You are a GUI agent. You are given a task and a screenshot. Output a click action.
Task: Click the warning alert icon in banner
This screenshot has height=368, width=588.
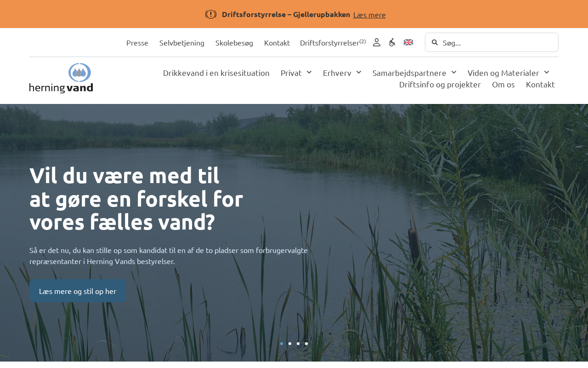(211, 14)
